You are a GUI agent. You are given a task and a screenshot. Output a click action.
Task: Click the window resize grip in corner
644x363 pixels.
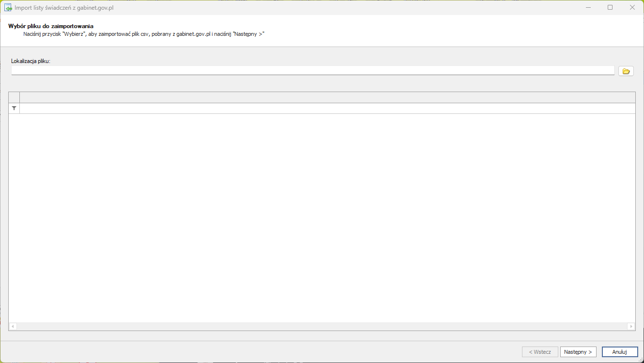pyautogui.click(x=640, y=360)
